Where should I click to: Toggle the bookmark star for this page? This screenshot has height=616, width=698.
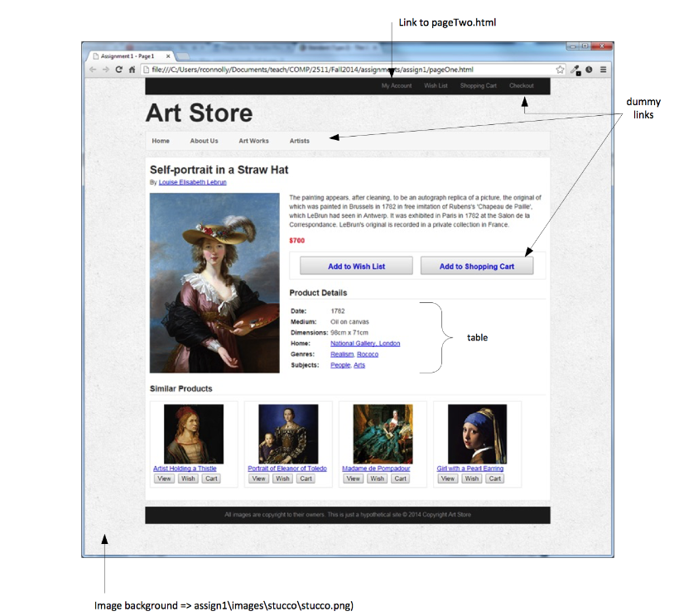click(x=560, y=70)
